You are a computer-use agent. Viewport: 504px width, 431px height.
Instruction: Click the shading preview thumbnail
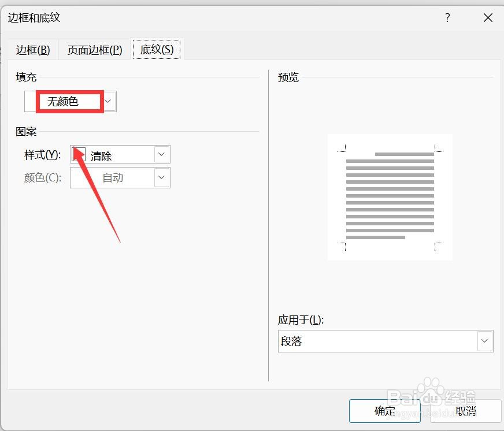pyautogui.click(x=390, y=196)
